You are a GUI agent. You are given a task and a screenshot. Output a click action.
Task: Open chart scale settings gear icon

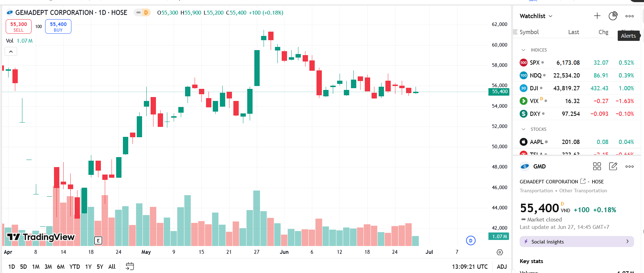pos(500,252)
